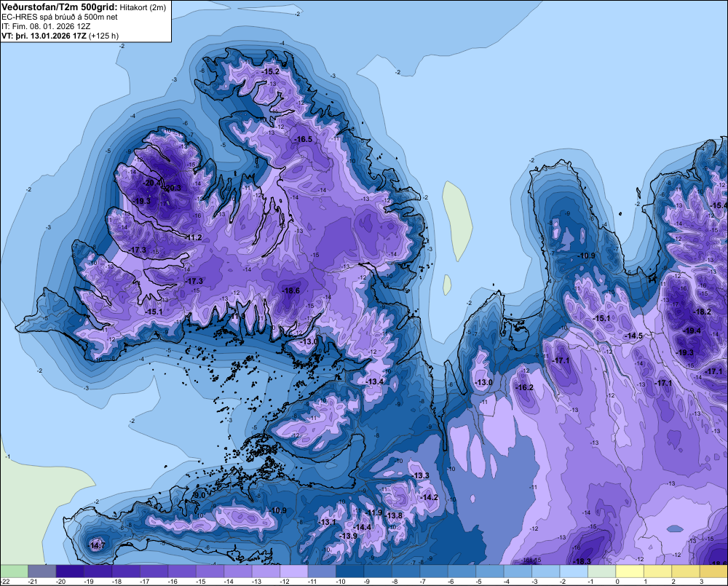The image size is (728, 586).
Task: Click the 1 value on color scale
Action: pyautogui.click(x=646, y=582)
